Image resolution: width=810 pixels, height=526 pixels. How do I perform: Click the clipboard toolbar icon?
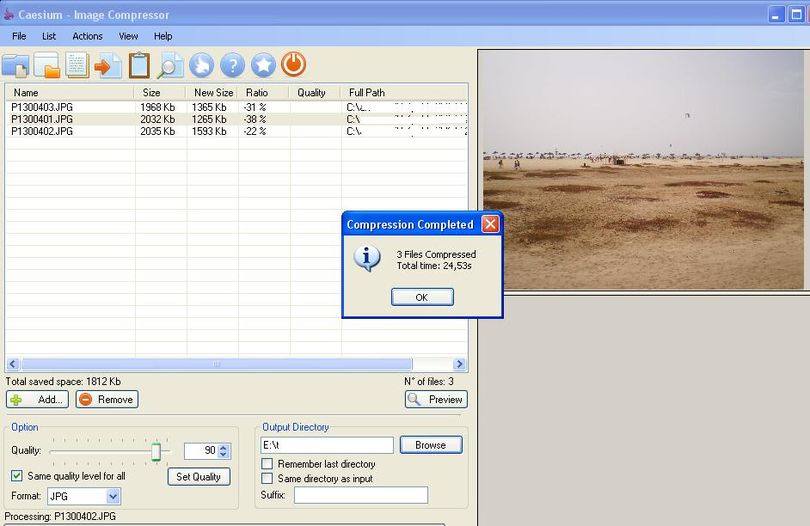(139, 66)
